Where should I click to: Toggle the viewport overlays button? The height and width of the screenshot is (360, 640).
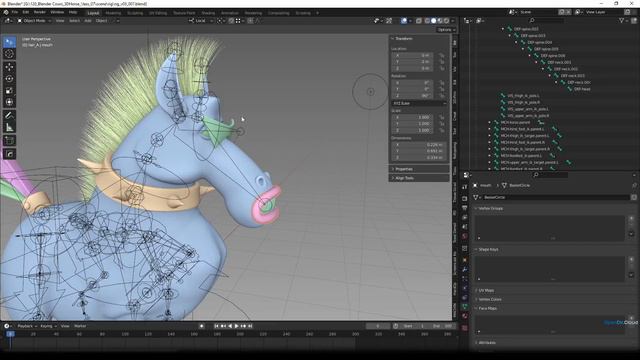[x=404, y=21]
